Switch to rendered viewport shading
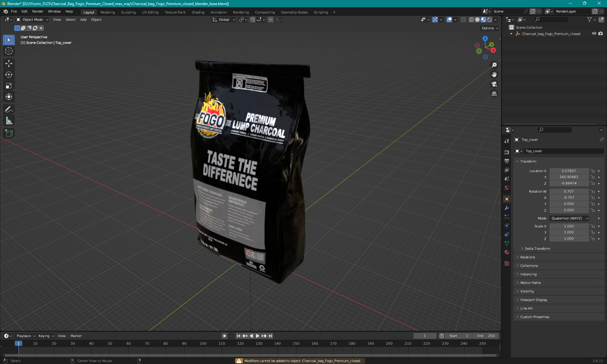This screenshot has height=364, width=607. [489, 20]
